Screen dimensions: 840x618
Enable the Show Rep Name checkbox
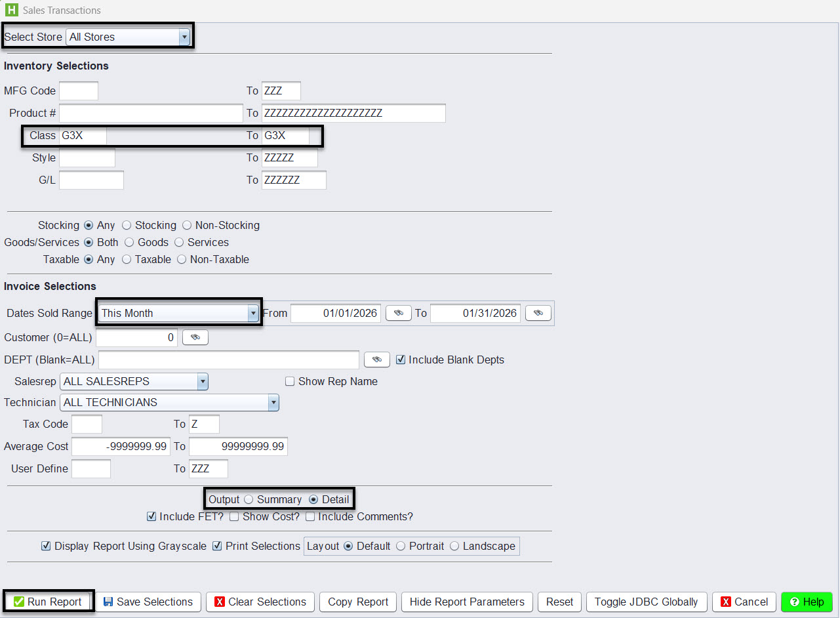coord(290,382)
